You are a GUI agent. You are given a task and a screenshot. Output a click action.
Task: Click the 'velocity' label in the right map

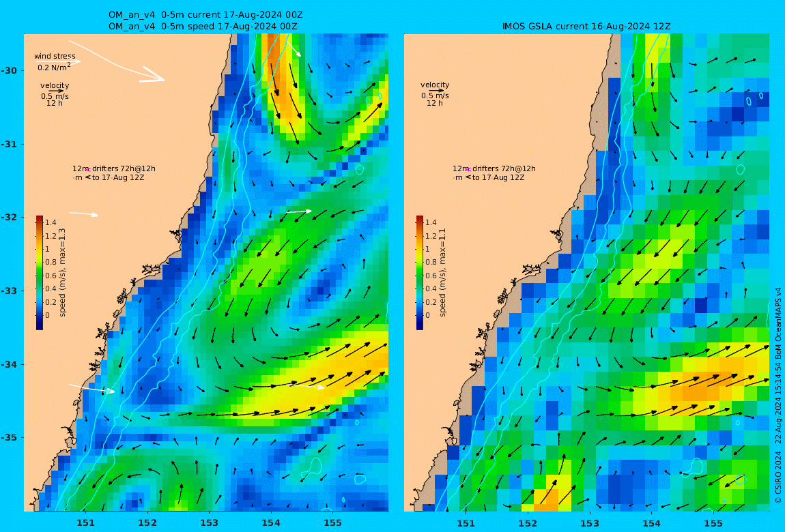(x=435, y=85)
